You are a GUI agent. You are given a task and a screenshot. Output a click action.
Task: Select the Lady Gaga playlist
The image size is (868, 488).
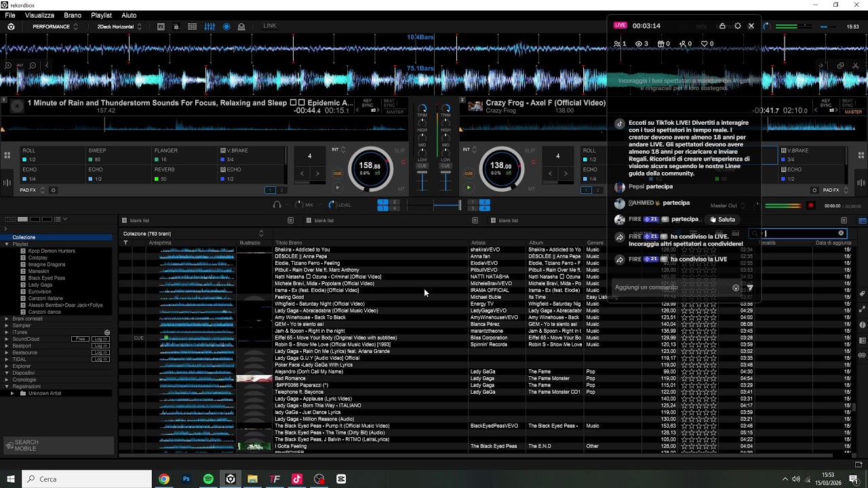point(40,285)
